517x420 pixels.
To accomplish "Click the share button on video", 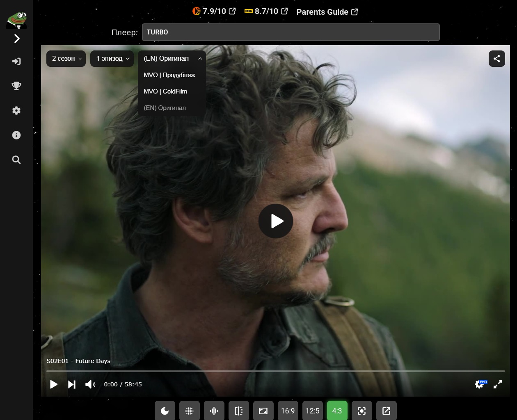I will pos(496,59).
